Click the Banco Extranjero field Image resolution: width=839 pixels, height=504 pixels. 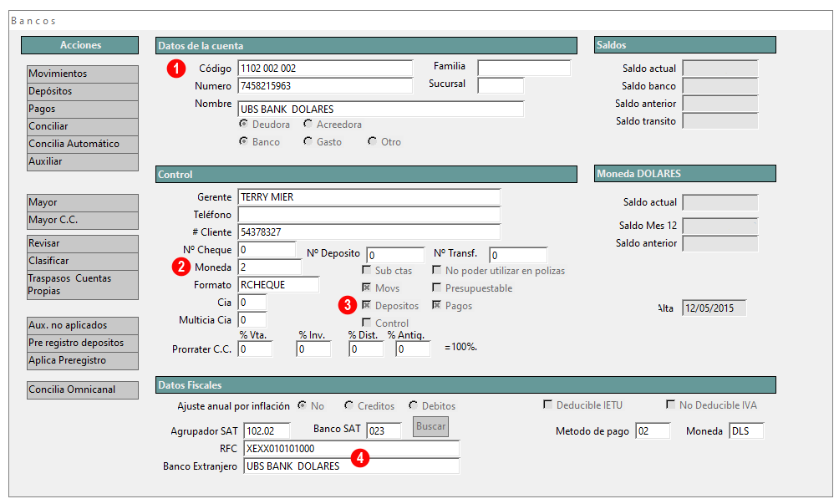coord(352,466)
